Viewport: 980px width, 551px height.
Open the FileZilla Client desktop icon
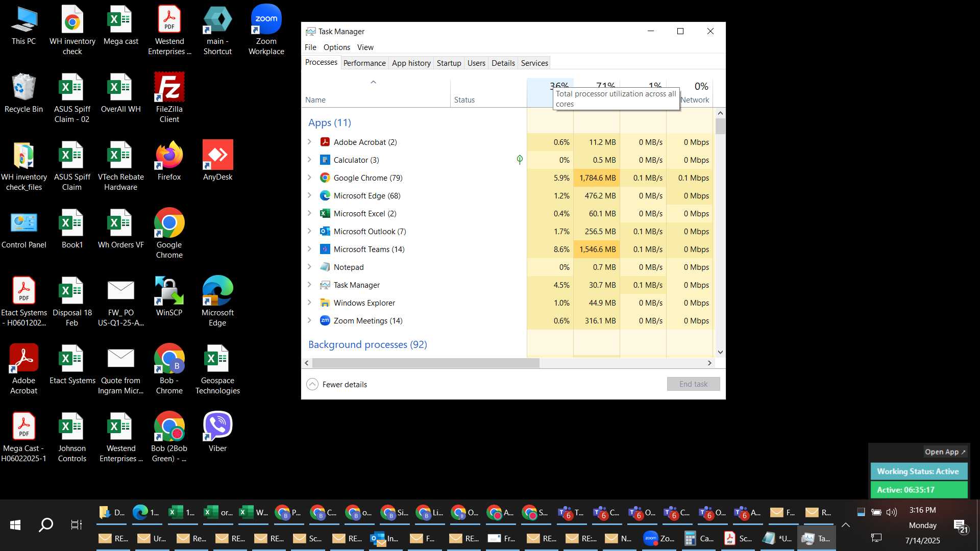point(169,97)
